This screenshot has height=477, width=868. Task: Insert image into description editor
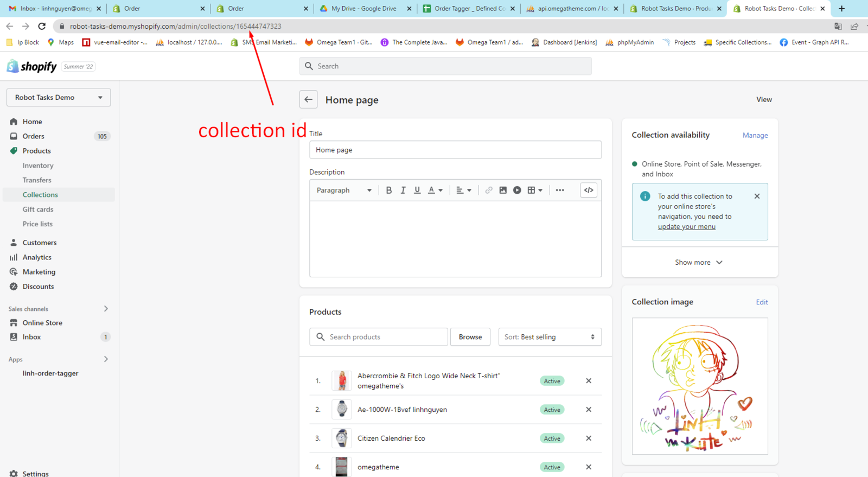point(503,190)
